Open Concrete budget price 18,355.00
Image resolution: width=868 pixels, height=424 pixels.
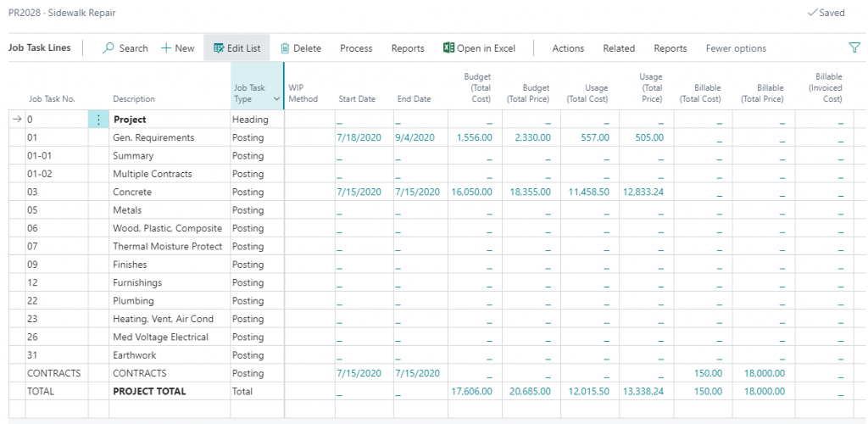click(531, 192)
